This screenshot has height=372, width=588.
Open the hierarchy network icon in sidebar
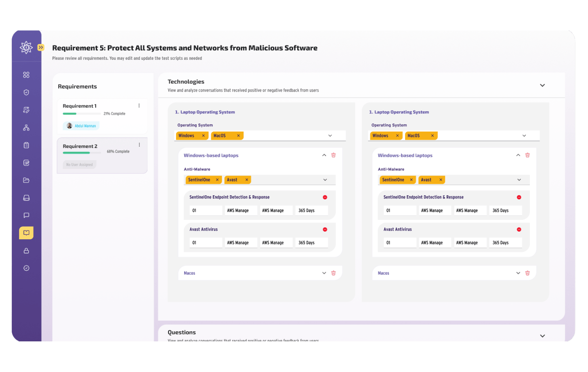(x=26, y=128)
